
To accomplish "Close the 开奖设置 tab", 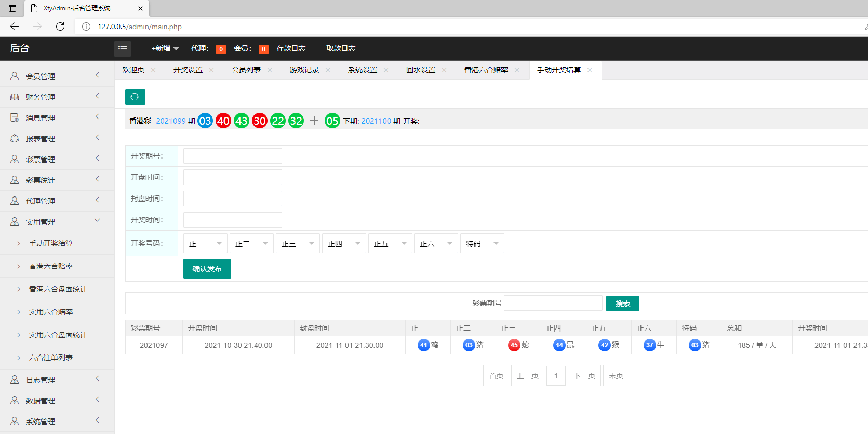I will (211, 70).
